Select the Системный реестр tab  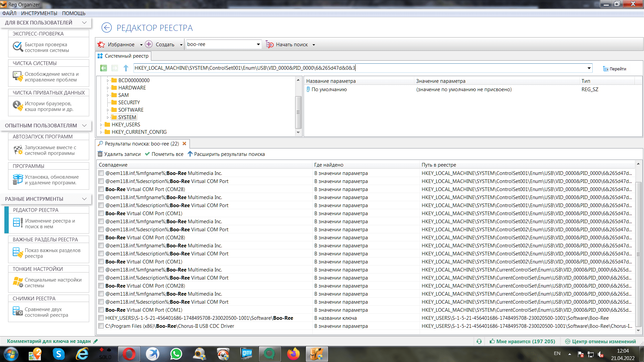click(123, 56)
